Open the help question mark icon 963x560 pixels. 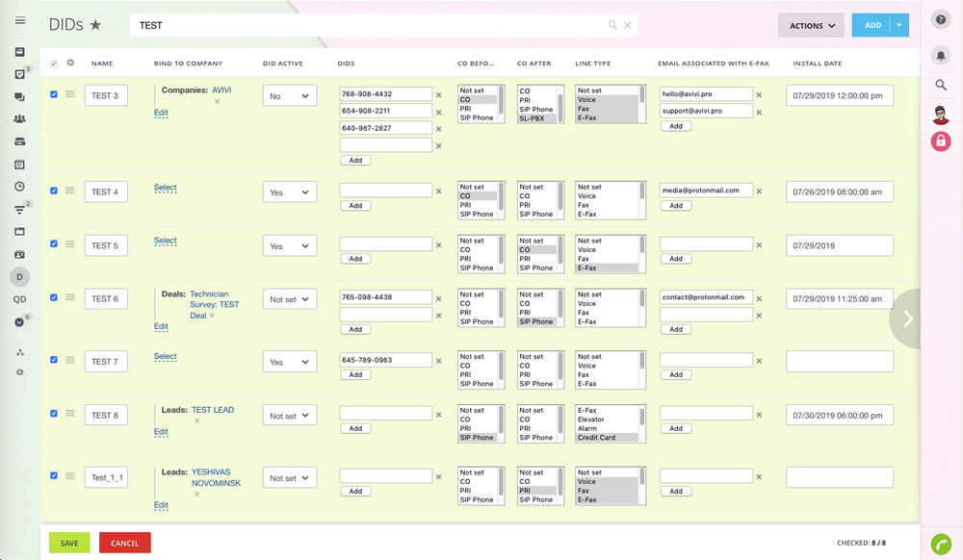[x=941, y=20]
